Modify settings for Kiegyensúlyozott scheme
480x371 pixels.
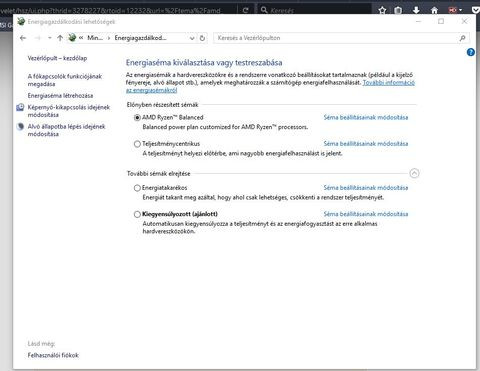tap(366, 214)
